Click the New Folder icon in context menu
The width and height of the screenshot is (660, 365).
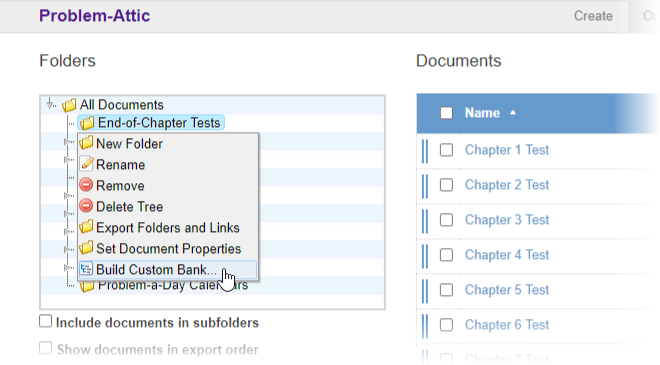(x=86, y=143)
